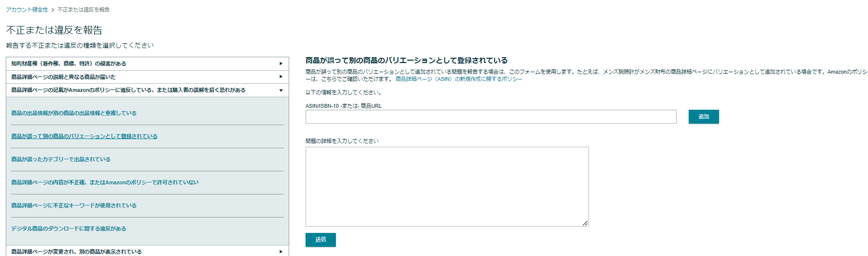Select 商品が誤ったカテゴリーで出品されている option
The width and height of the screenshot is (868, 256).
coord(61,159)
